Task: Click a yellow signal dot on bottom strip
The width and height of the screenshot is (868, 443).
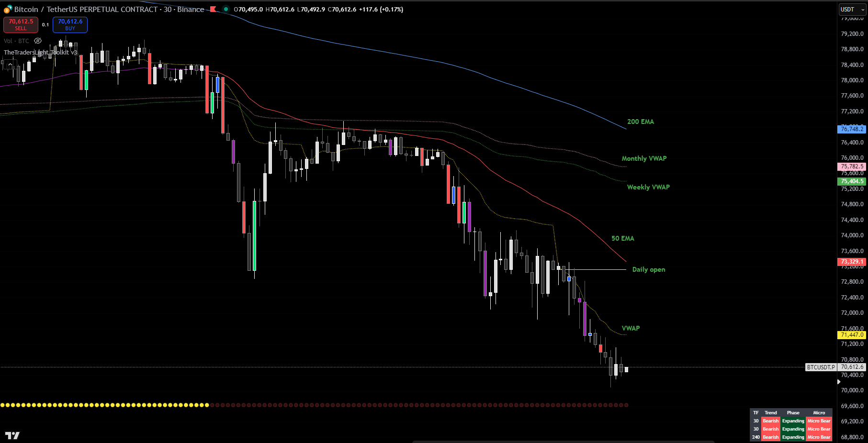Action: click(96, 405)
